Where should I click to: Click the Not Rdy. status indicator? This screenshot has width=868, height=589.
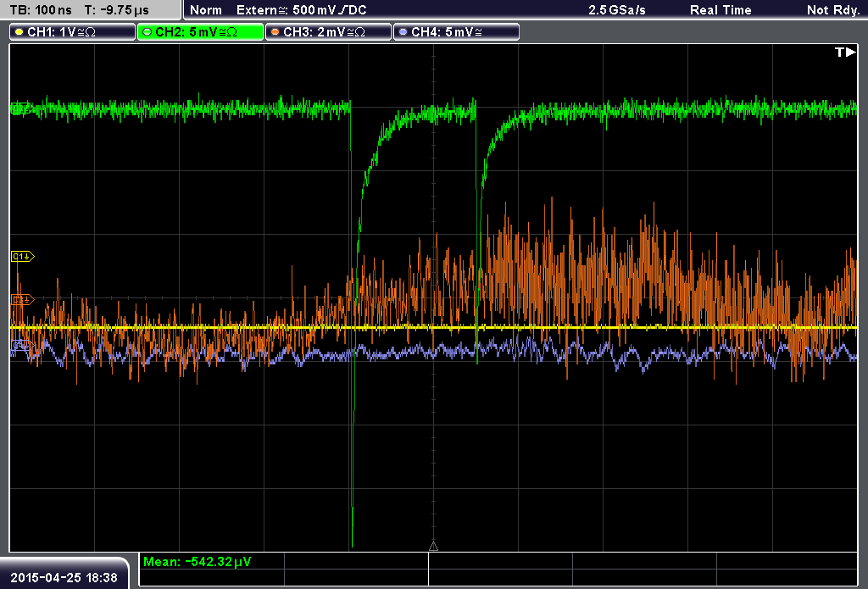tap(832, 10)
